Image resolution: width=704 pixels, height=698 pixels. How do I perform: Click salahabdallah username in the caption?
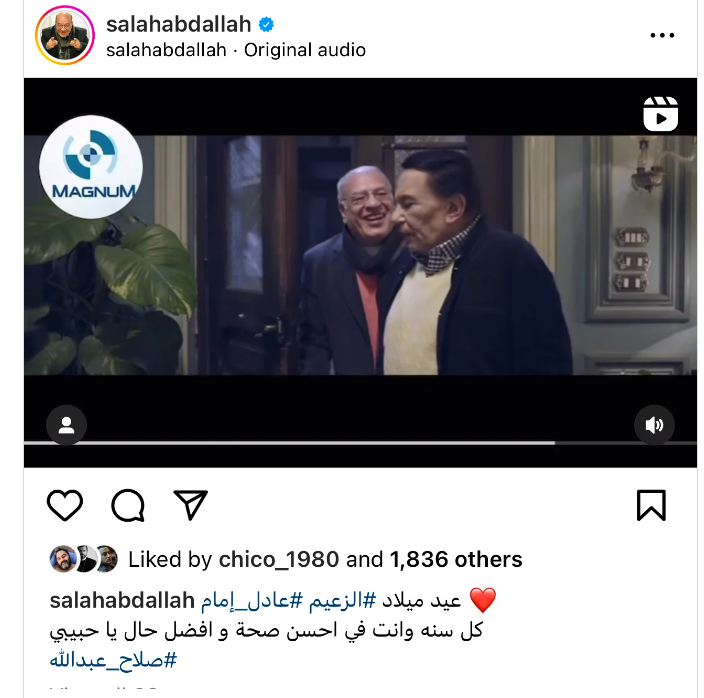coord(122,601)
